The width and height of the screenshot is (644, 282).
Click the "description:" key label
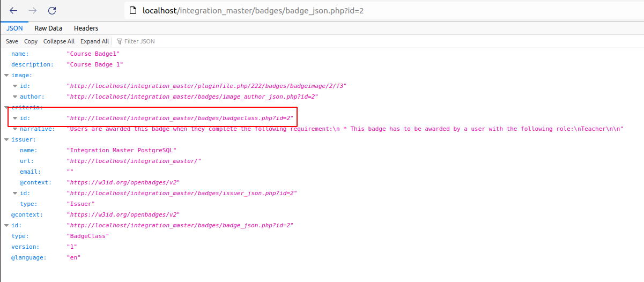click(32, 64)
